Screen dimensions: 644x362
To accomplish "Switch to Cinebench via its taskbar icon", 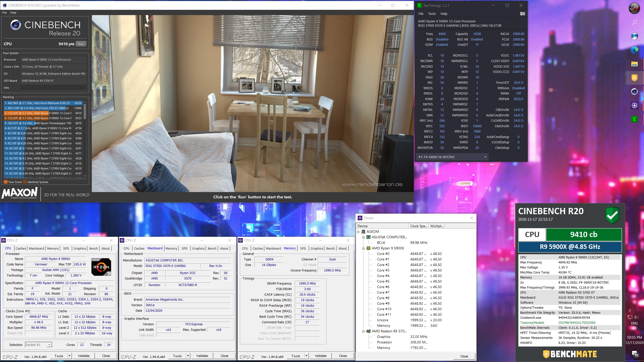I will click(634, 92).
